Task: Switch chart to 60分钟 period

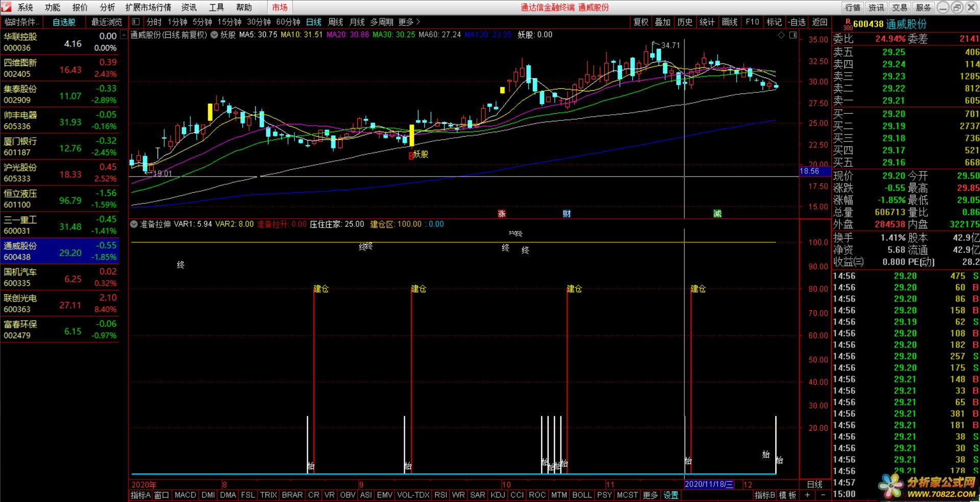Action: coord(288,22)
